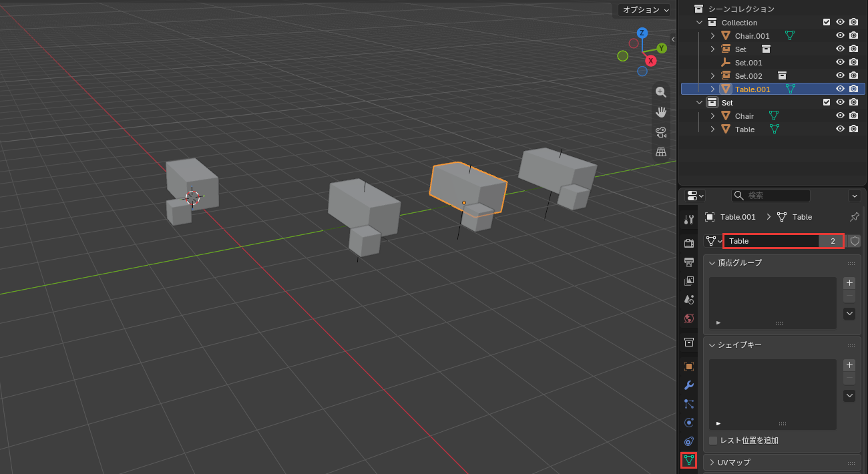
Task: Click the pin icon in the properties header
Action: [x=854, y=217]
